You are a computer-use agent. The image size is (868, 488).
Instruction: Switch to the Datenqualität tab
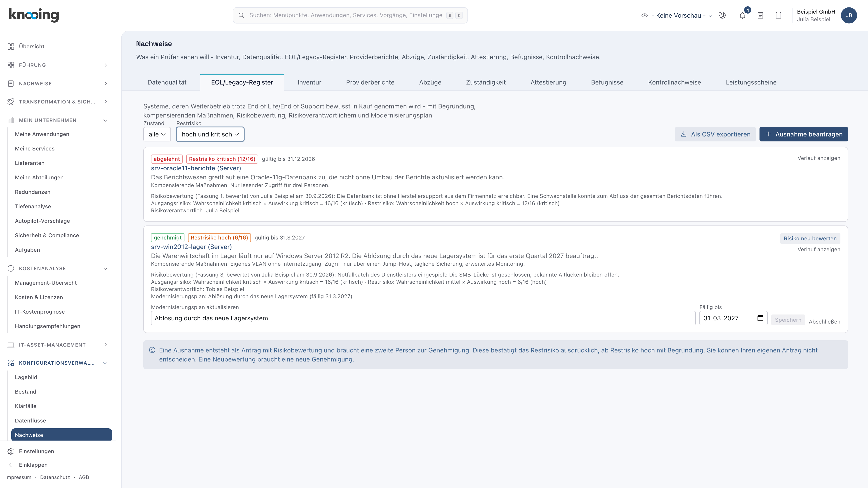click(x=167, y=82)
